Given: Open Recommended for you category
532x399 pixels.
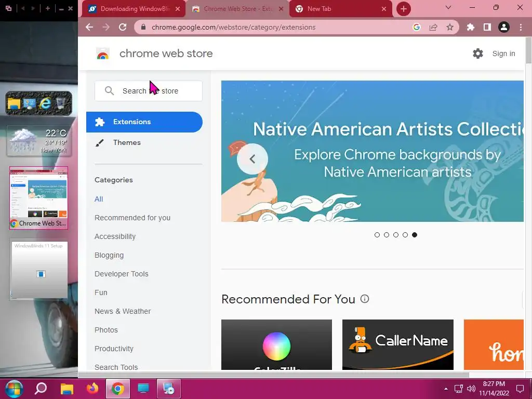Looking at the screenshot, I should tap(132, 218).
